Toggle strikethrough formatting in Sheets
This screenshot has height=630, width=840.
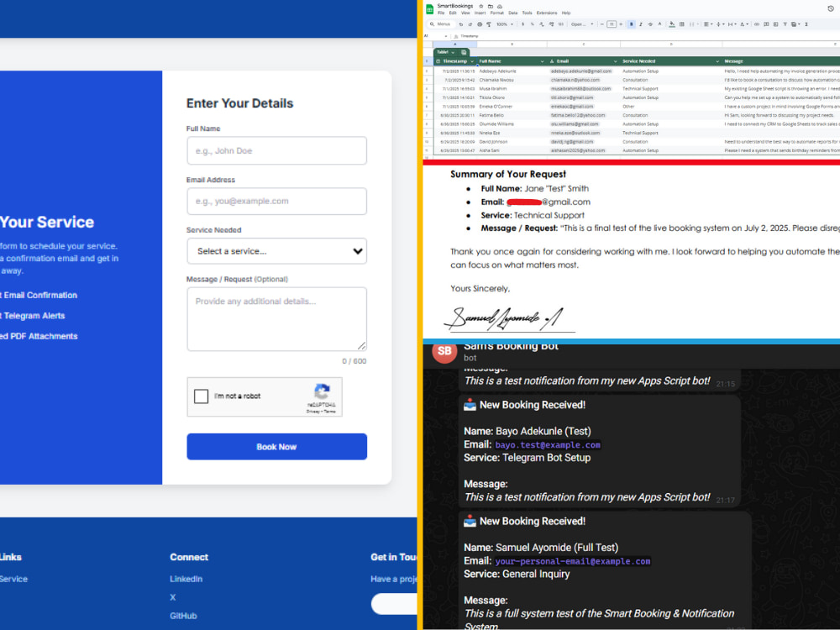pos(650,24)
